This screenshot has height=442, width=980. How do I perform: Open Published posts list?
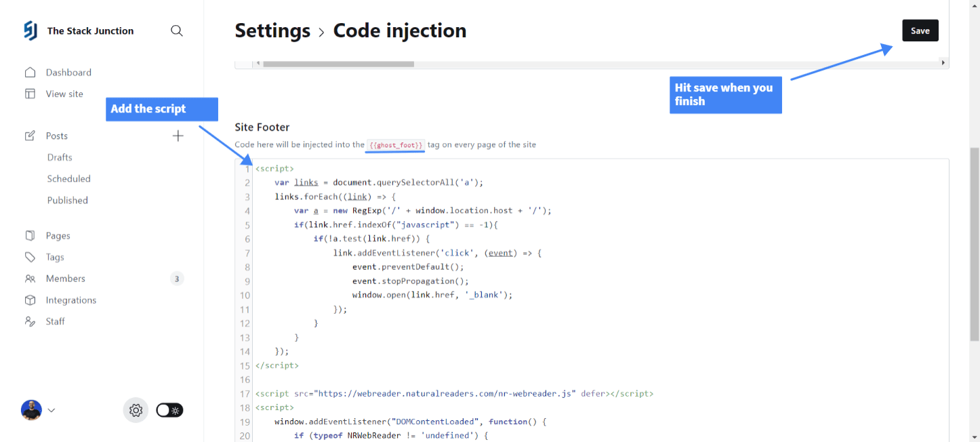point(67,200)
